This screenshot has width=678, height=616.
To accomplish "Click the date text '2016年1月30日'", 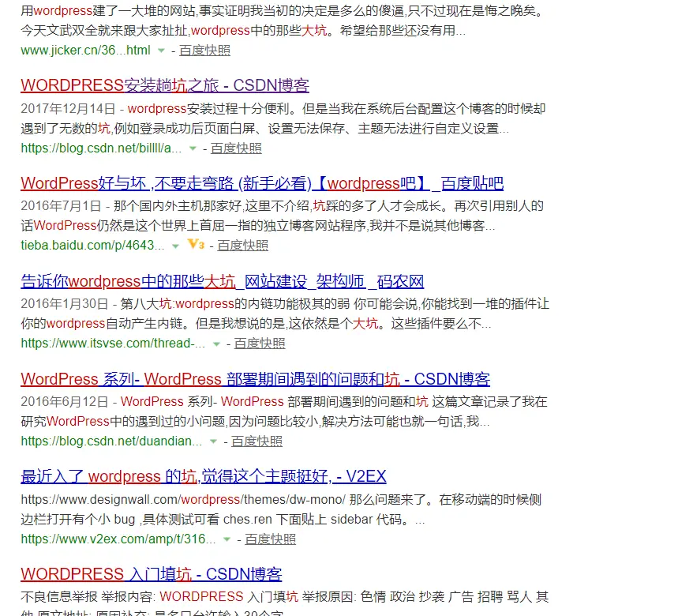I will [65, 304].
